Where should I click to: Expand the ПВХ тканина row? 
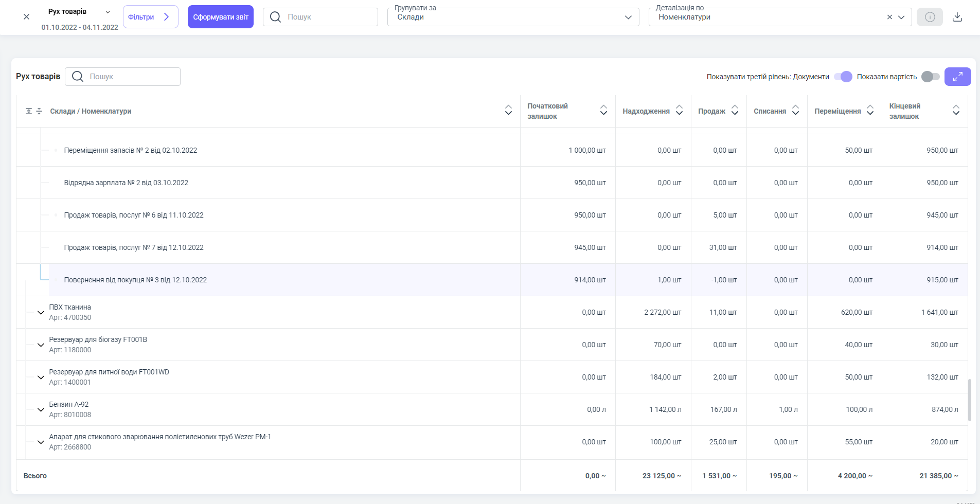coord(41,313)
